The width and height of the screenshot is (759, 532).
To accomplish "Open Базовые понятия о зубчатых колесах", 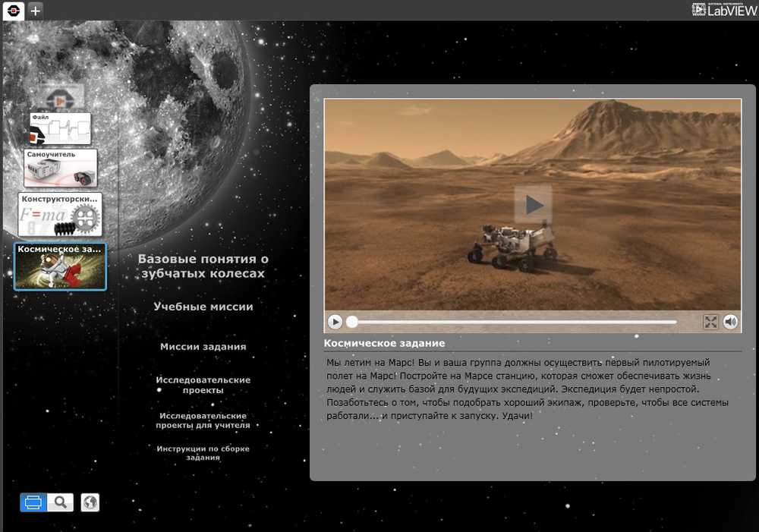I will [x=203, y=266].
